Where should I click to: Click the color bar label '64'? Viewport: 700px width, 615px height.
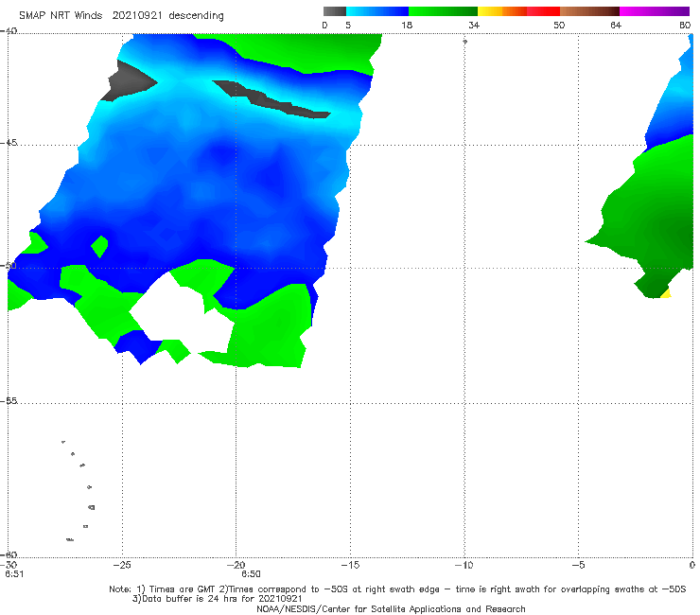coord(616,25)
